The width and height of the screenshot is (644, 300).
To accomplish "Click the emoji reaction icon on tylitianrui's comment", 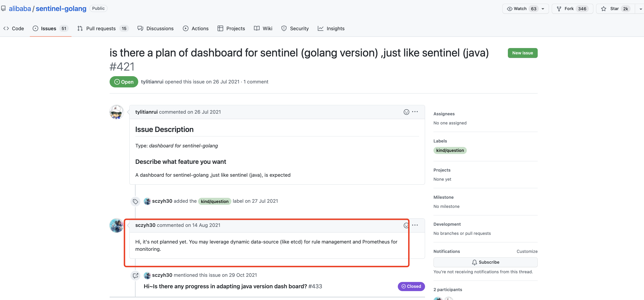I will coord(406,112).
